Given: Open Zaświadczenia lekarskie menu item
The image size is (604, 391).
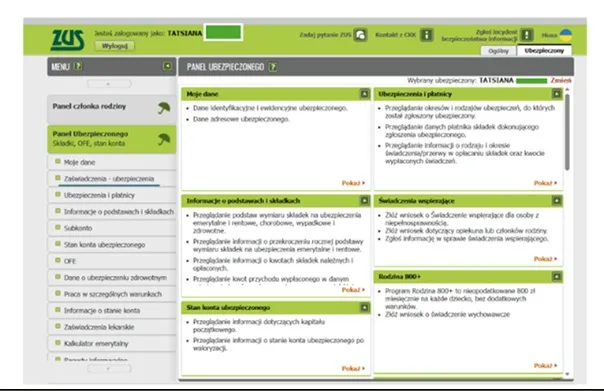Looking at the screenshot, I should [x=112, y=327].
